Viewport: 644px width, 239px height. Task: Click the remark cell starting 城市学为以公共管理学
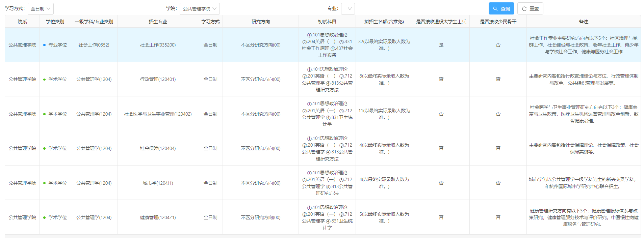coord(584,183)
